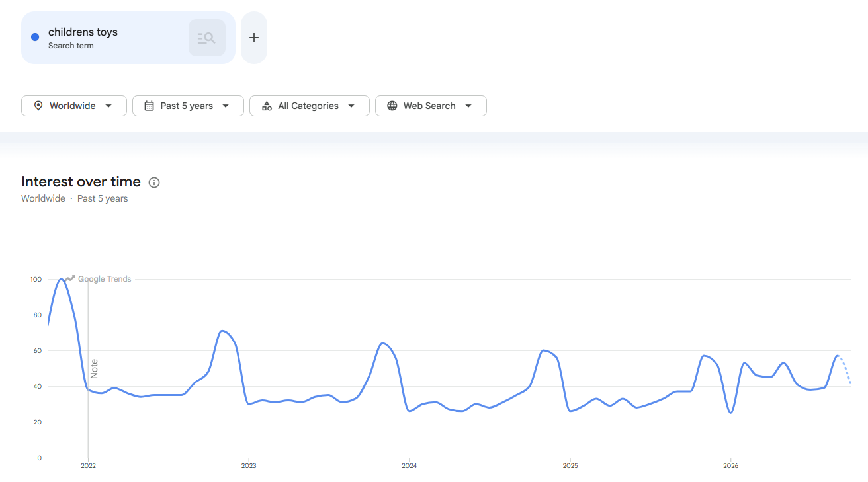Click the 2023 label on the x-axis
This screenshot has height=482, width=868.
249,466
